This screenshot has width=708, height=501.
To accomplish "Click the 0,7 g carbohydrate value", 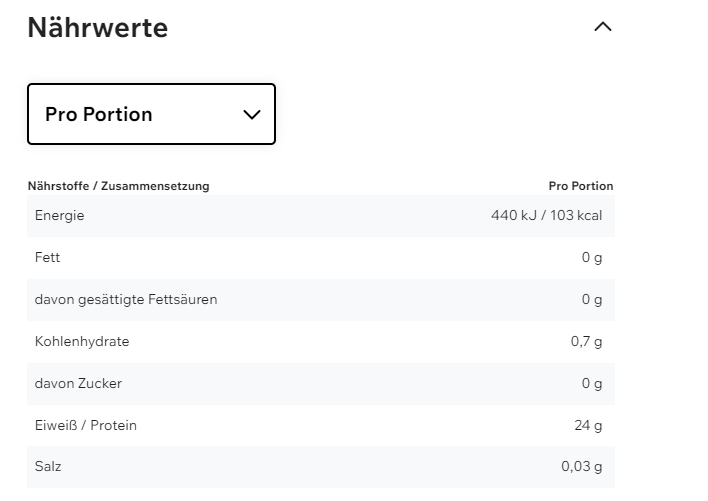I will (x=586, y=341).
